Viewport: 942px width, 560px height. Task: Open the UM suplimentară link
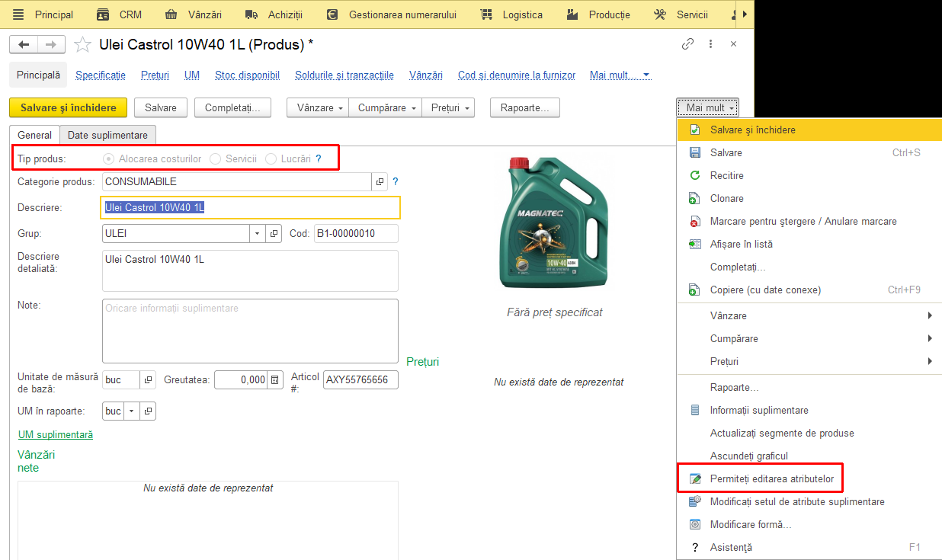coord(56,434)
